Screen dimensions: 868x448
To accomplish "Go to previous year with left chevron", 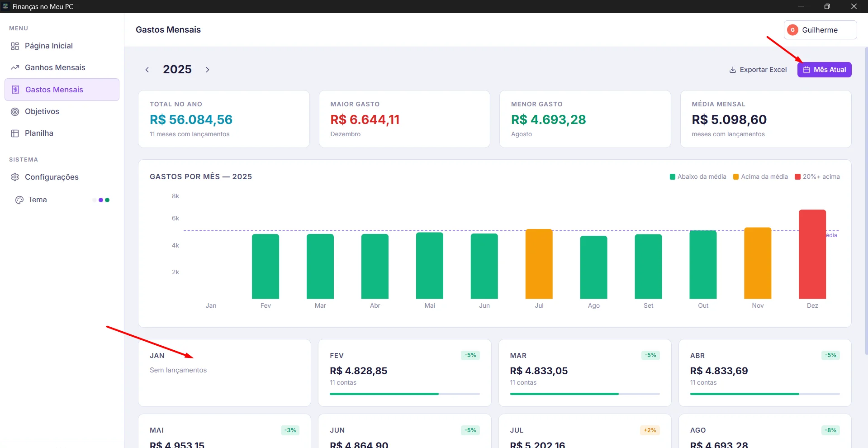I will [x=147, y=70].
